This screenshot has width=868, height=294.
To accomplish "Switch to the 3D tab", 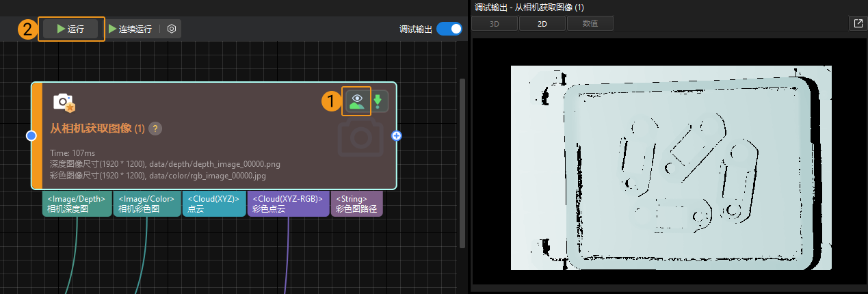I will point(495,23).
